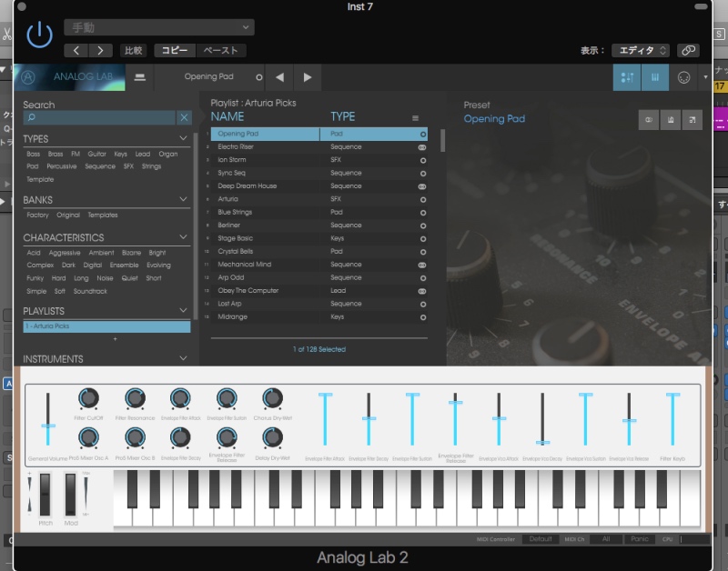Viewport: 728px width, 571px height.
Task: Click inside the Search input field
Action: [99, 118]
